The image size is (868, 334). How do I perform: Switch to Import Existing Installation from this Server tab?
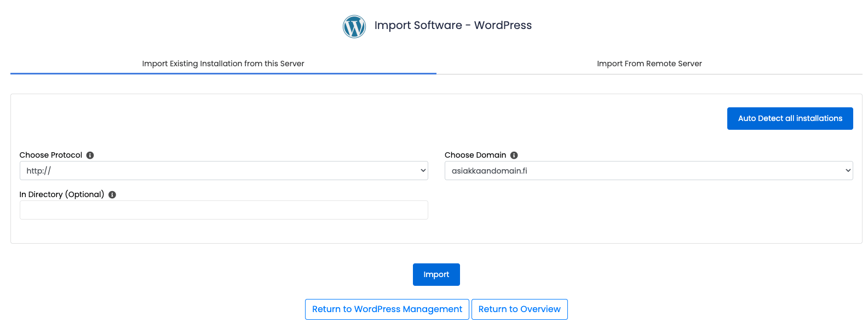tap(223, 64)
